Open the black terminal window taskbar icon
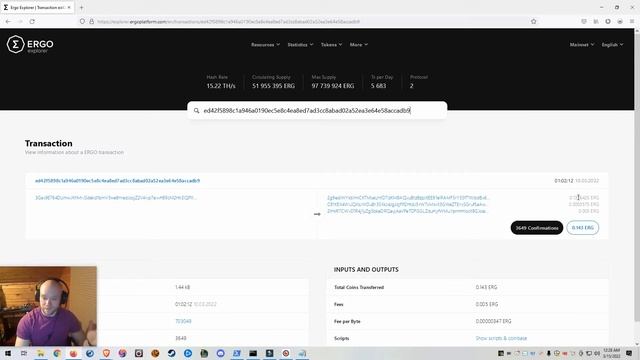 pyautogui.click(x=253, y=353)
